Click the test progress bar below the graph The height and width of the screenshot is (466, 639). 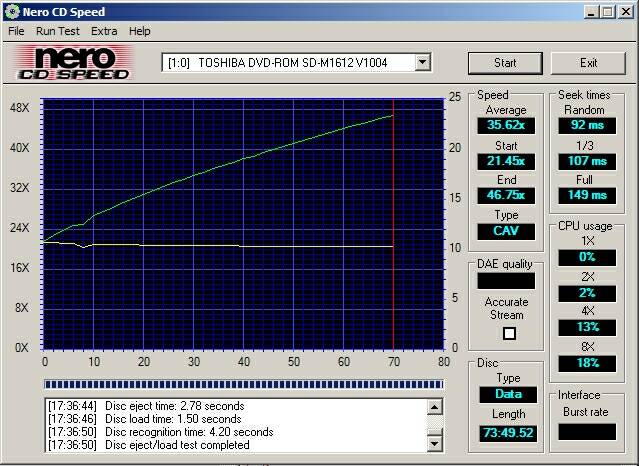tap(243, 383)
